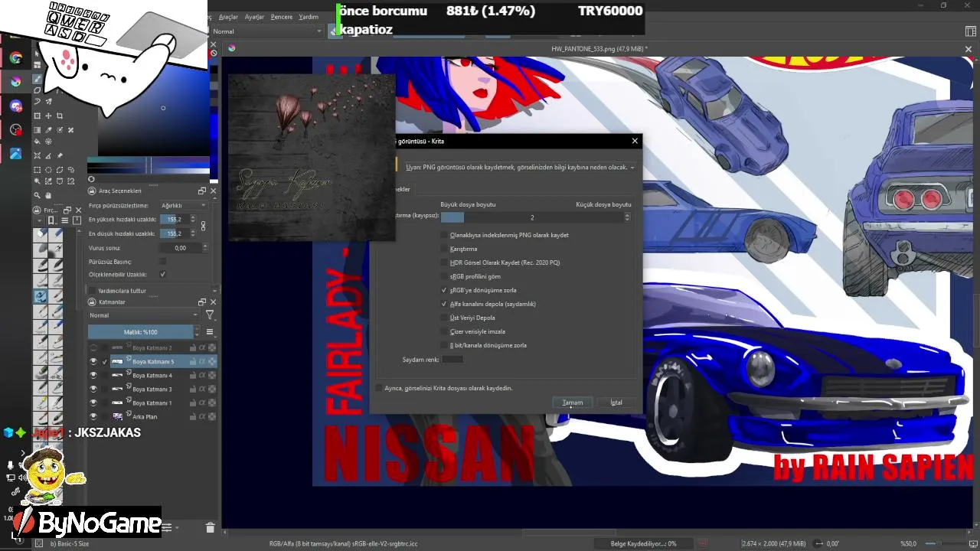This screenshot has width=980, height=551.
Task: Open the Araçlar menu
Action: click(x=228, y=17)
